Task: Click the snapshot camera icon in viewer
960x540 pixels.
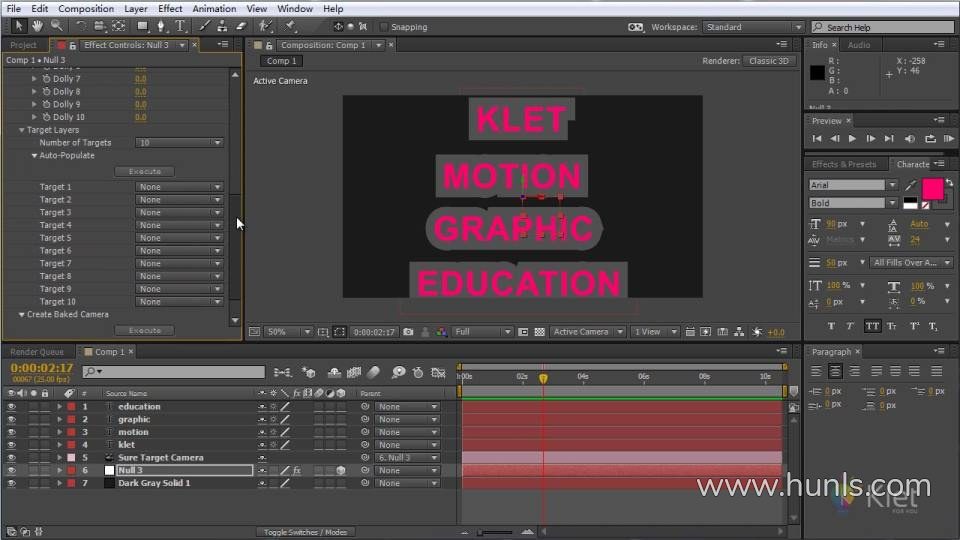Action: pos(408,332)
